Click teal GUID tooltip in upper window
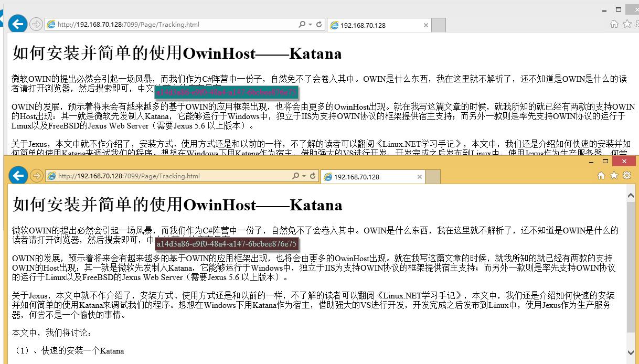Screen dimensions: 639x364 tap(227, 92)
